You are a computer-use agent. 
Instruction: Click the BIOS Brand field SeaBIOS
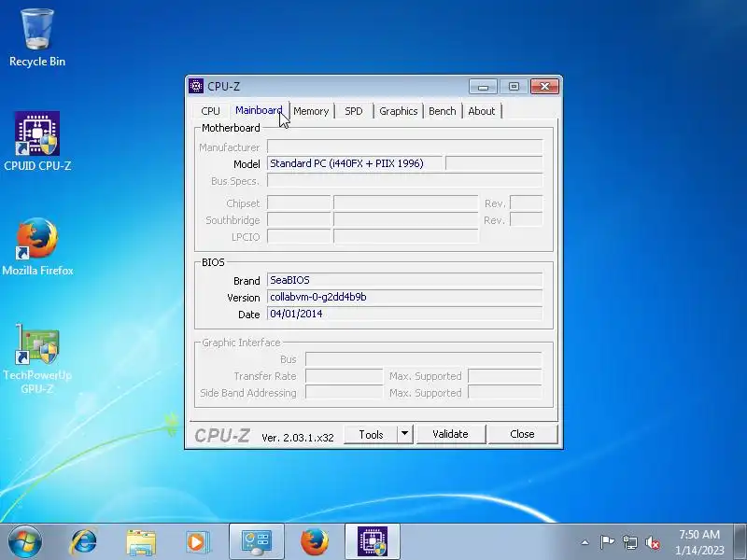click(x=404, y=280)
